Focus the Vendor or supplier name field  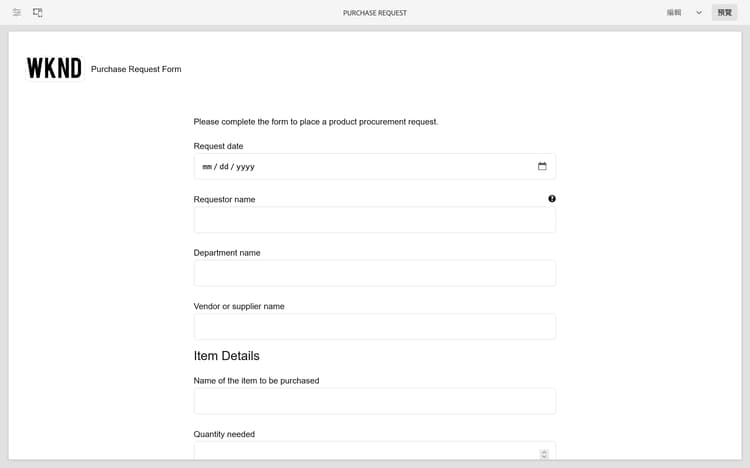(374, 326)
